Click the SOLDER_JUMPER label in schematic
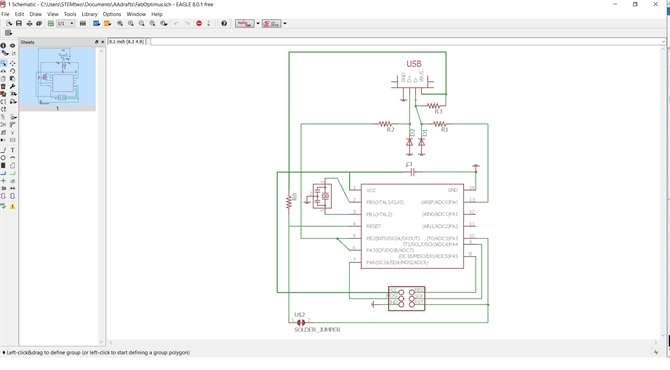 click(x=317, y=330)
